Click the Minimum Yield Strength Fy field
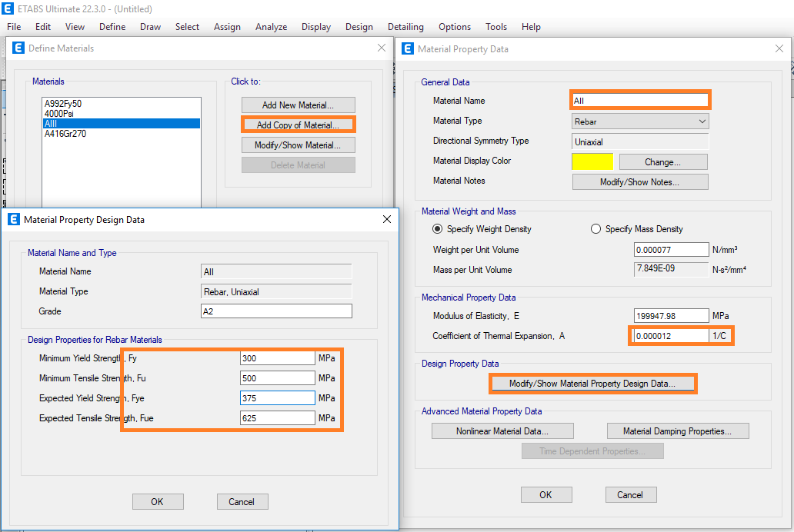This screenshot has width=794, height=532. [278, 358]
